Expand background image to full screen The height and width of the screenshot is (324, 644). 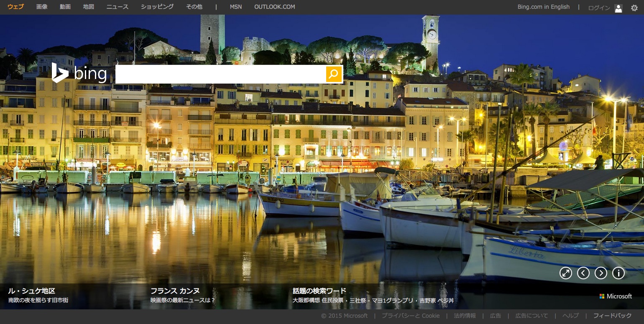click(x=565, y=273)
